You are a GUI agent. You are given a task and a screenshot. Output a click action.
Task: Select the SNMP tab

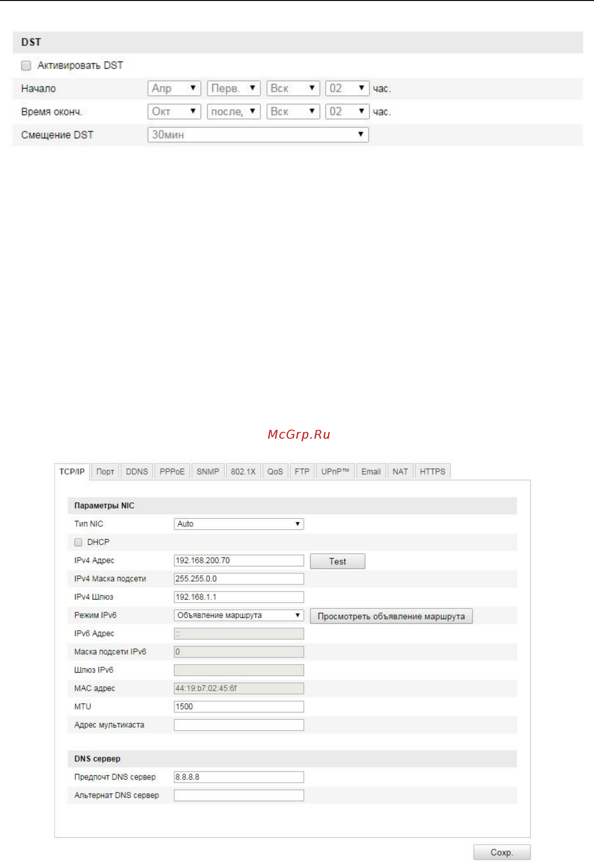pos(208,472)
